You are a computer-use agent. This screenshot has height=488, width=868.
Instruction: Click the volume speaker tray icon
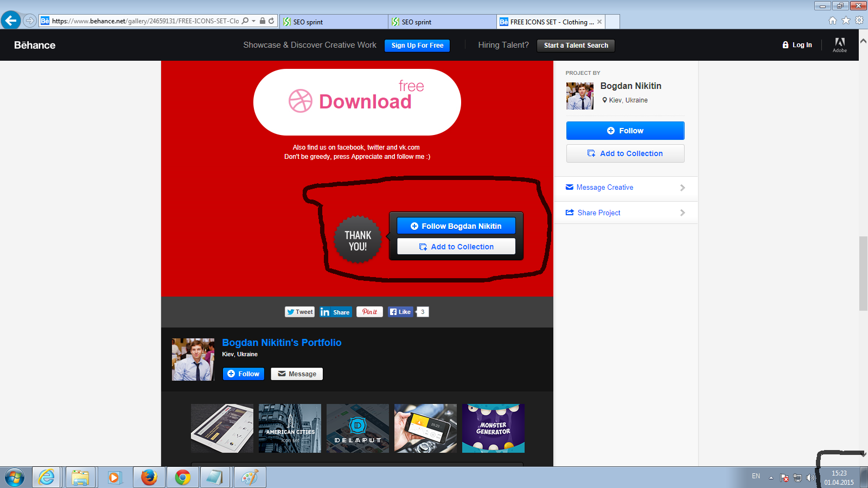point(810,478)
